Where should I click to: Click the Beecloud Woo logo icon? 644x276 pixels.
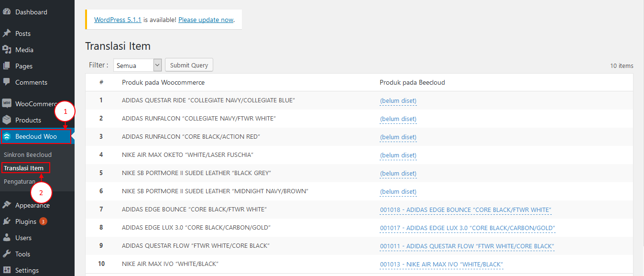coord(7,136)
